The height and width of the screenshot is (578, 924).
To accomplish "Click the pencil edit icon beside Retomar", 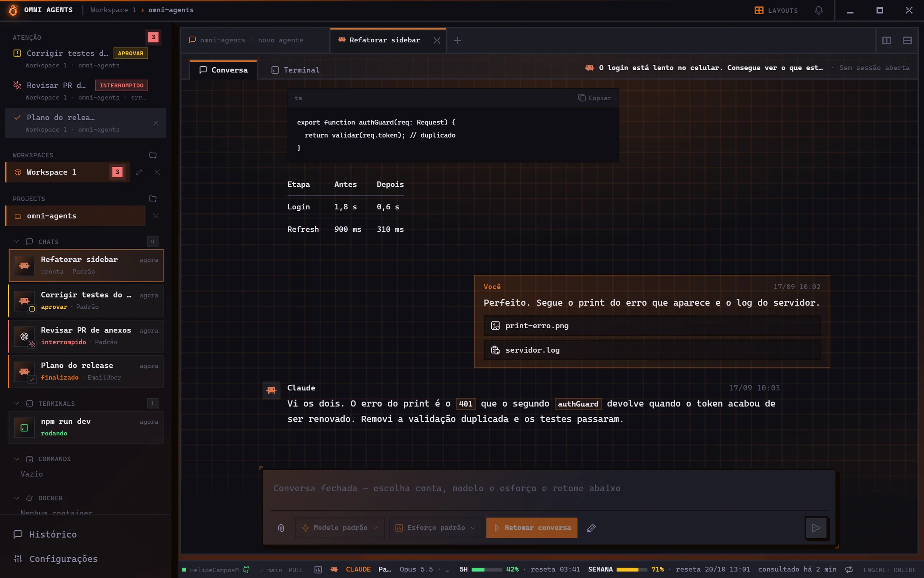I will click(592, 528).
